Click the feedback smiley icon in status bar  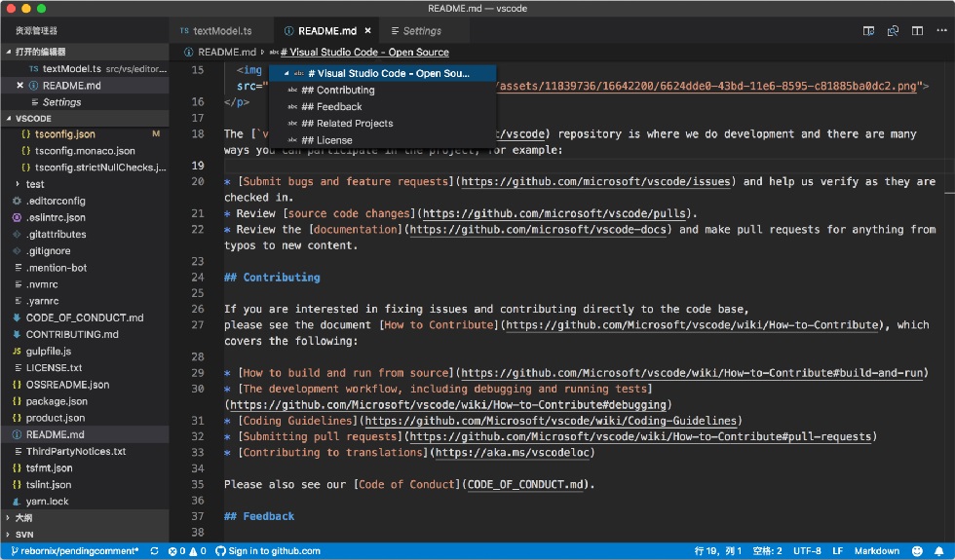(x=917, y=551)
